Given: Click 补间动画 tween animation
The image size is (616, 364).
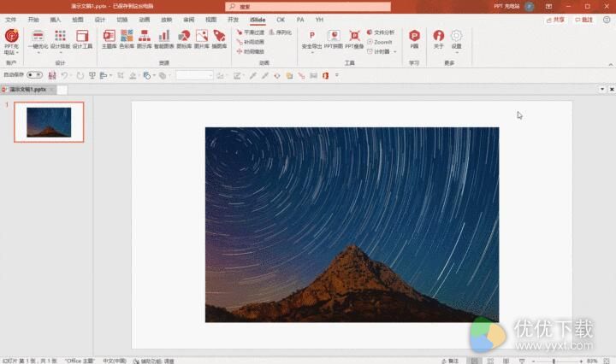Looking at the screenshot, I should (251, 42).
